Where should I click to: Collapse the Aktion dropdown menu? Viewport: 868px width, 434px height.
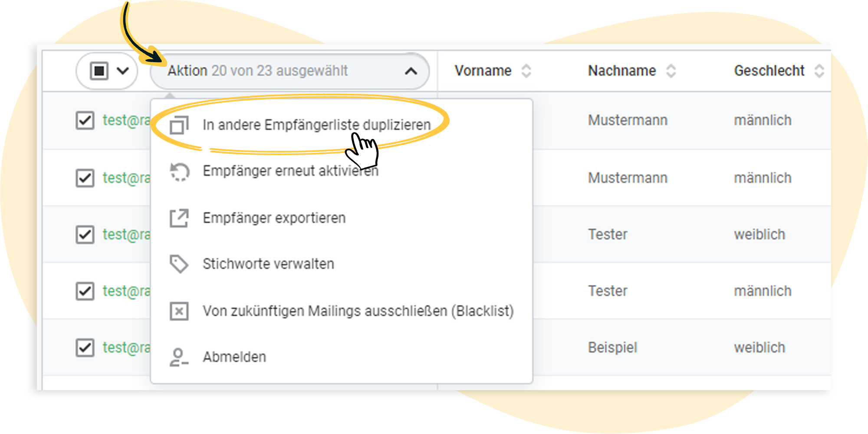(411, 71)
